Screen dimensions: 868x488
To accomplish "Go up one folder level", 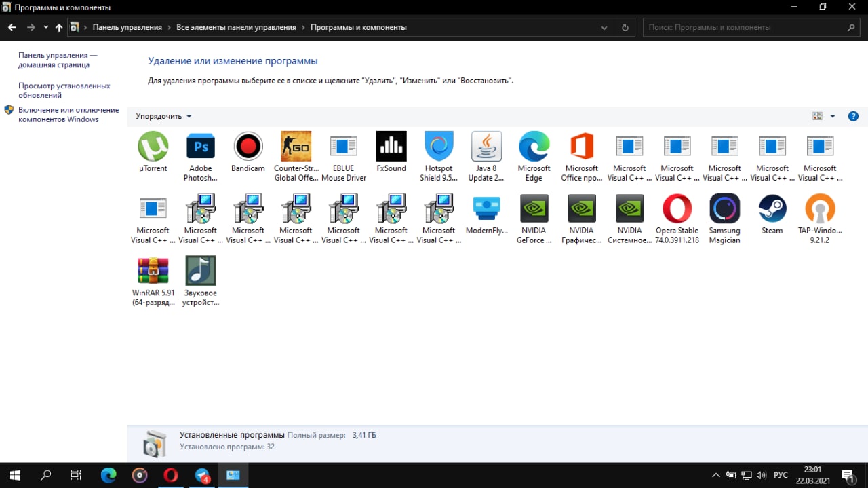I will (x=59, y=28).
